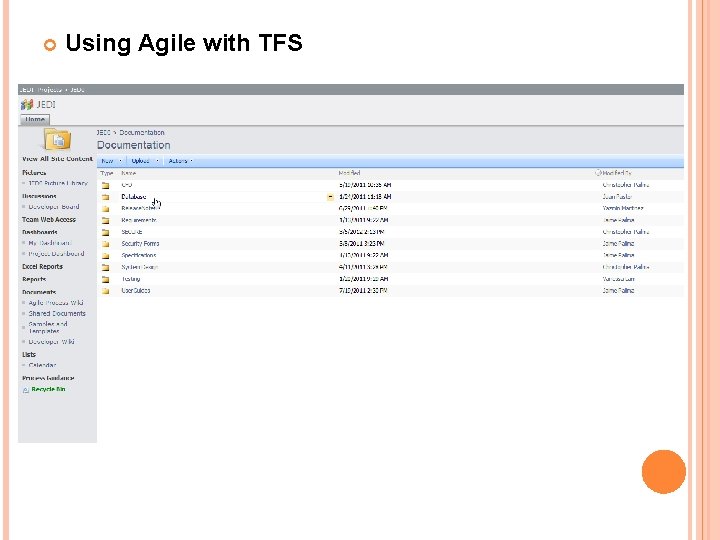
Task: Click the folder icon beside Database
Action: 106,197
